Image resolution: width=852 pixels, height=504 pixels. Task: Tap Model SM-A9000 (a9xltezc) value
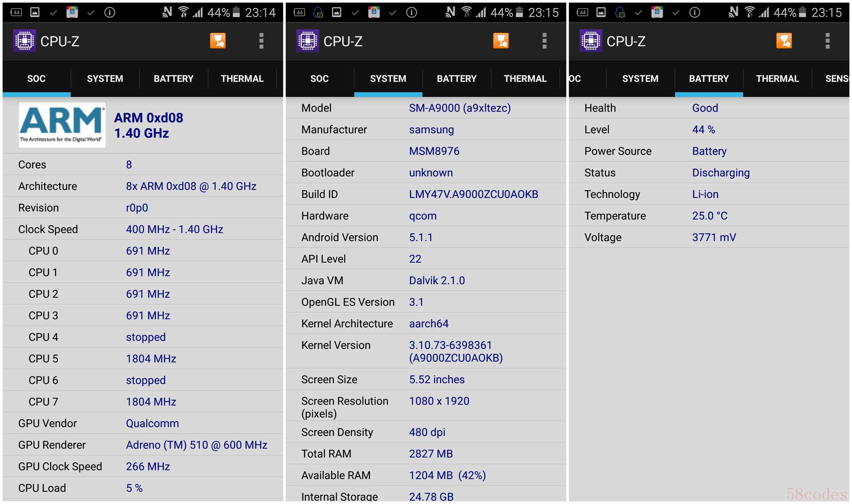pos(460,108)
